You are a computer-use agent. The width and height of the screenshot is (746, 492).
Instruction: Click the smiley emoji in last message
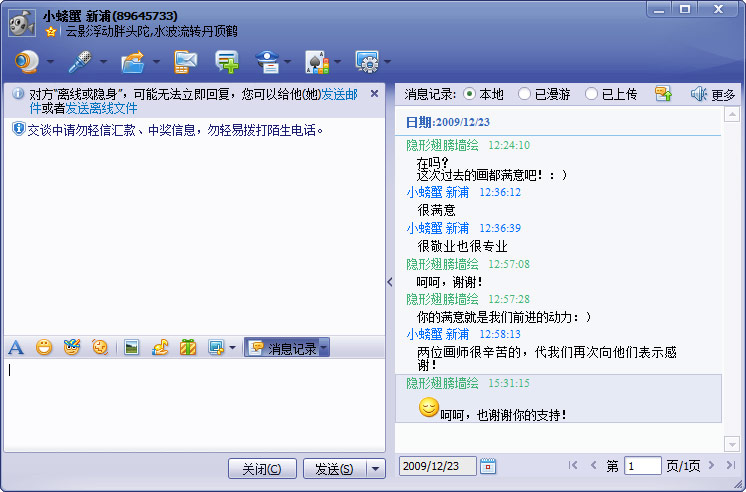tap(429, 408)
